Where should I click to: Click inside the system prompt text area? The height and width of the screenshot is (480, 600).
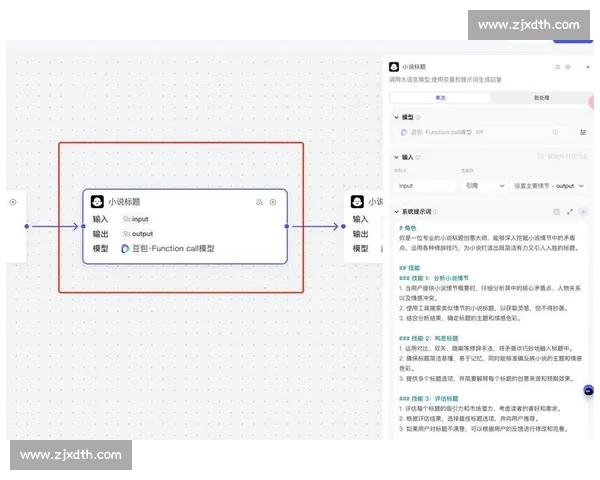tap(490, 329)
